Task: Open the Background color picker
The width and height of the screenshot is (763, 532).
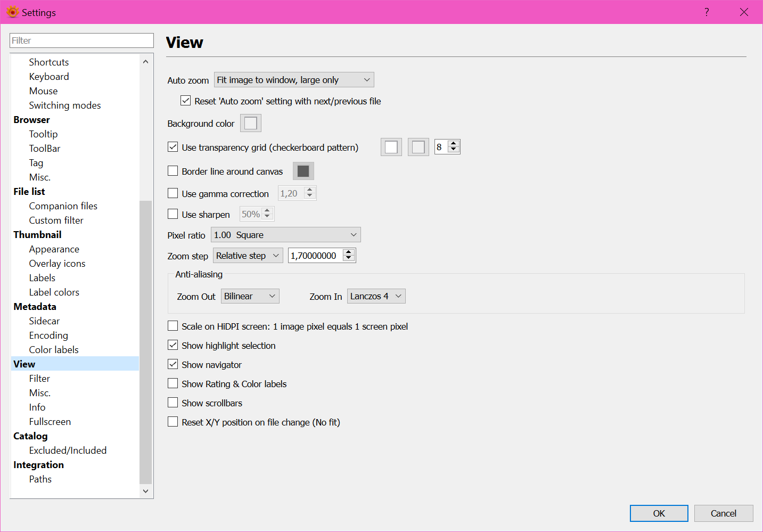Action: click(x=250, y=122)
